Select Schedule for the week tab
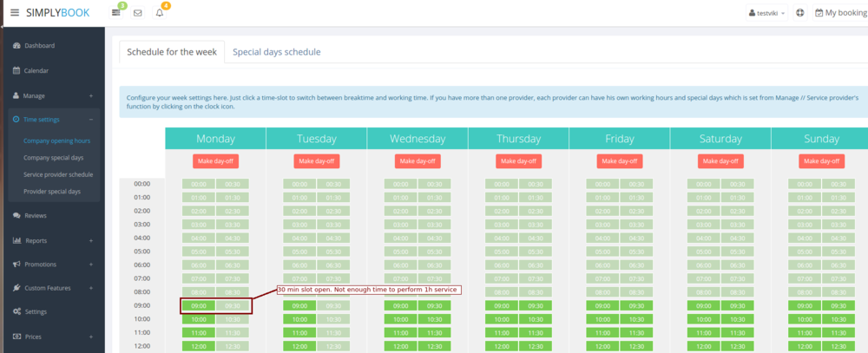 tap(171, 52)
